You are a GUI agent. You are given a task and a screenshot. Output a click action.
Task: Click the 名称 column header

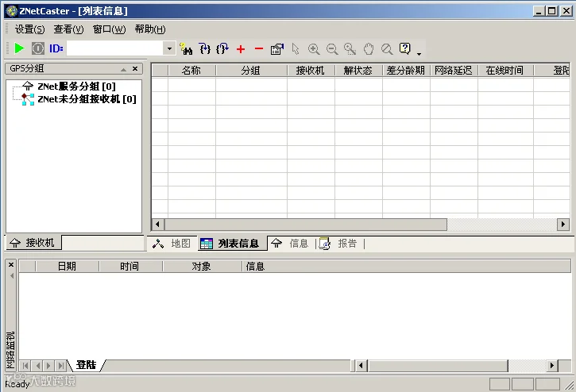(x=191, y=71)
